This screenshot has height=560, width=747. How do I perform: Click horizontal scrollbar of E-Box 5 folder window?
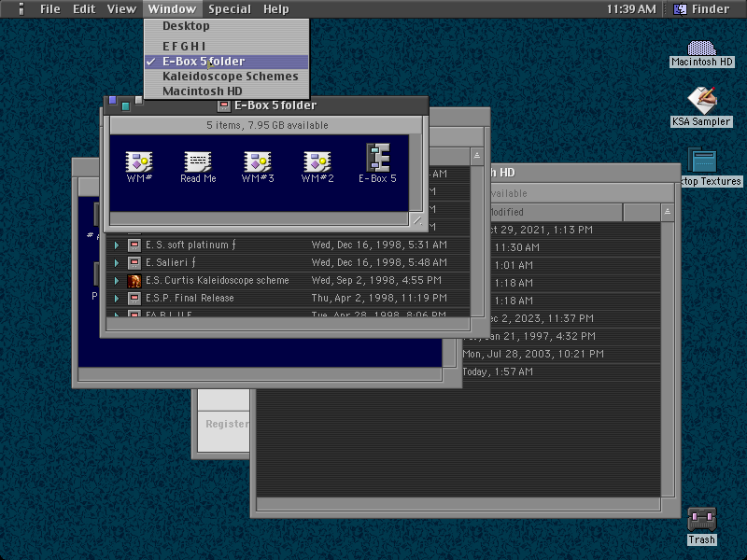(259, 218)
